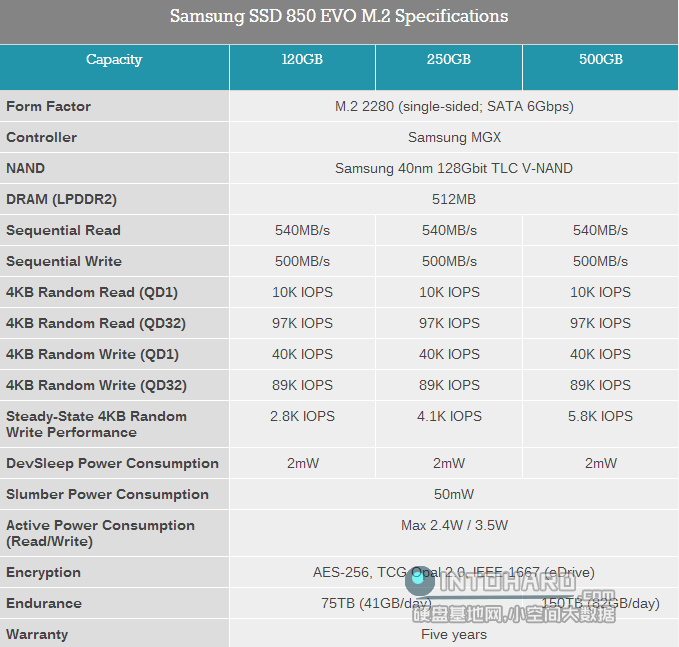The height and width of the screenshot is (647, 679).
Task: Click the '75TB (41GB/day)' endurance value
Action: (376, 603)
